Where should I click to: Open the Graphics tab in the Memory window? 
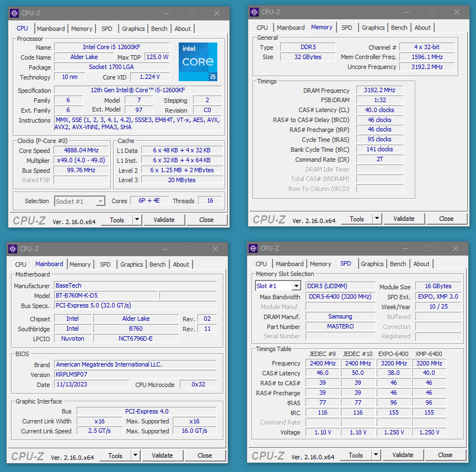point(373,28)
